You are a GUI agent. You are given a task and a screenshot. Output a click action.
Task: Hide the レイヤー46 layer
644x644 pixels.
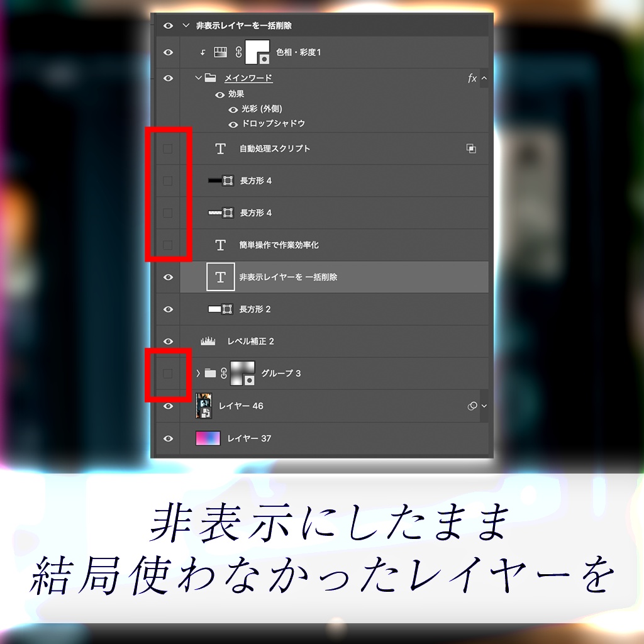(167, 406)
